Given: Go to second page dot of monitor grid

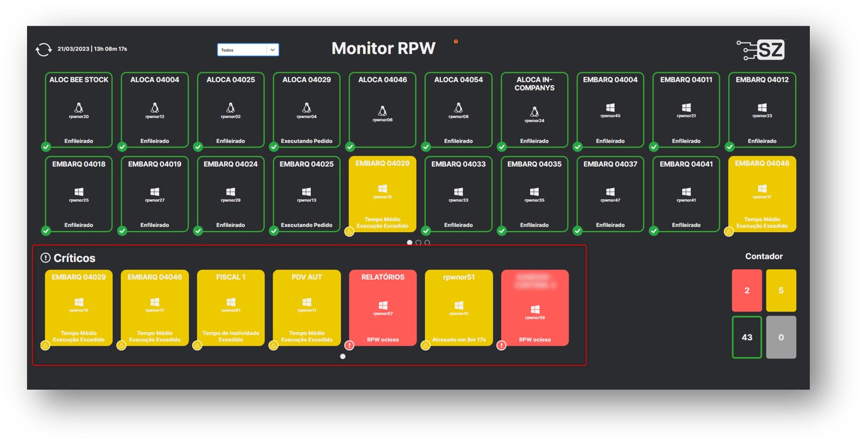Looking at the screenshot, I should click(x=418, y=242).
